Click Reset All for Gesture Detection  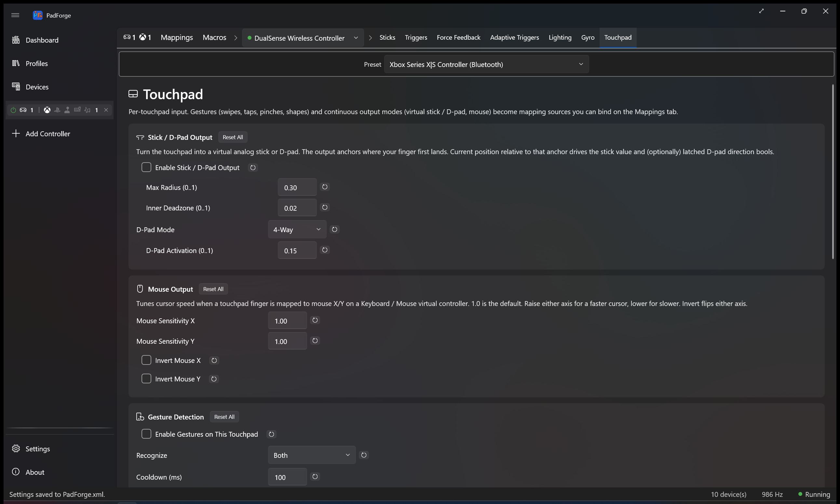(224, 417)
